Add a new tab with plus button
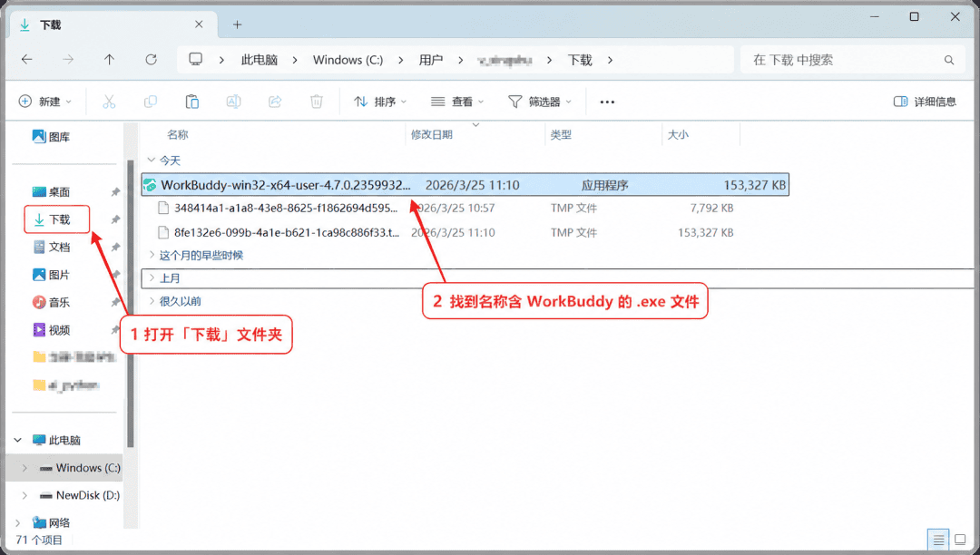 click(x=238, y=25)
